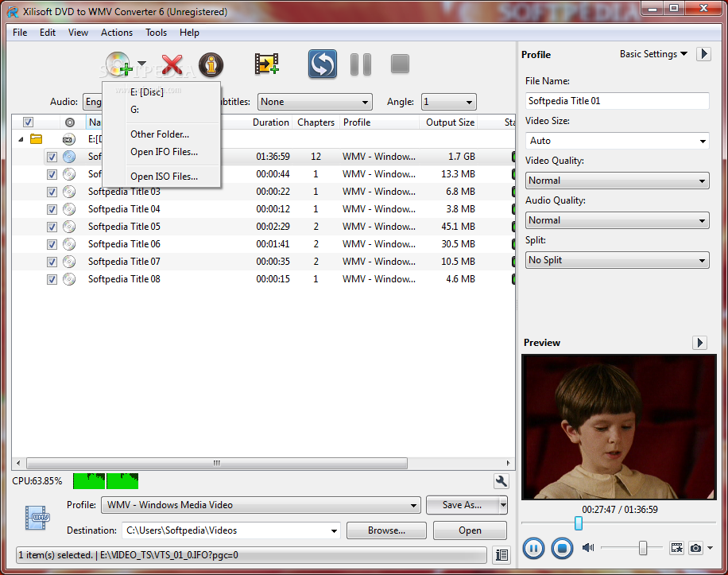Click the circle status column header icon

pos(70,122)
